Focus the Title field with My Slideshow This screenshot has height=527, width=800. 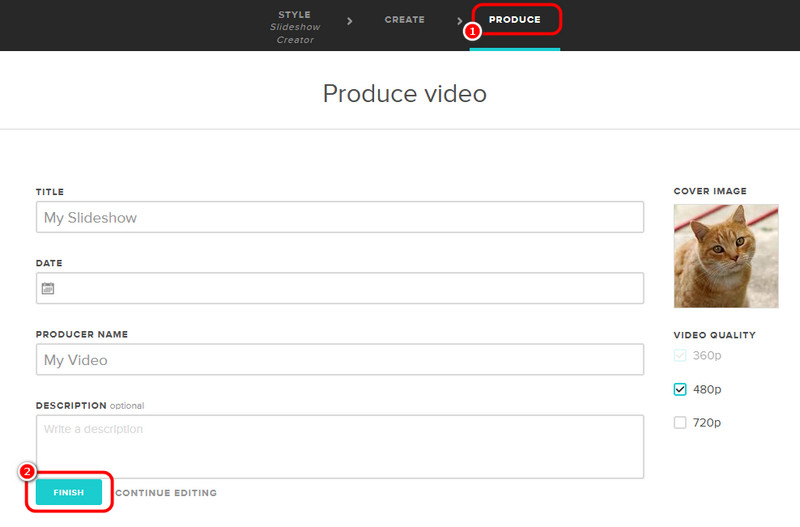[340, 217]
